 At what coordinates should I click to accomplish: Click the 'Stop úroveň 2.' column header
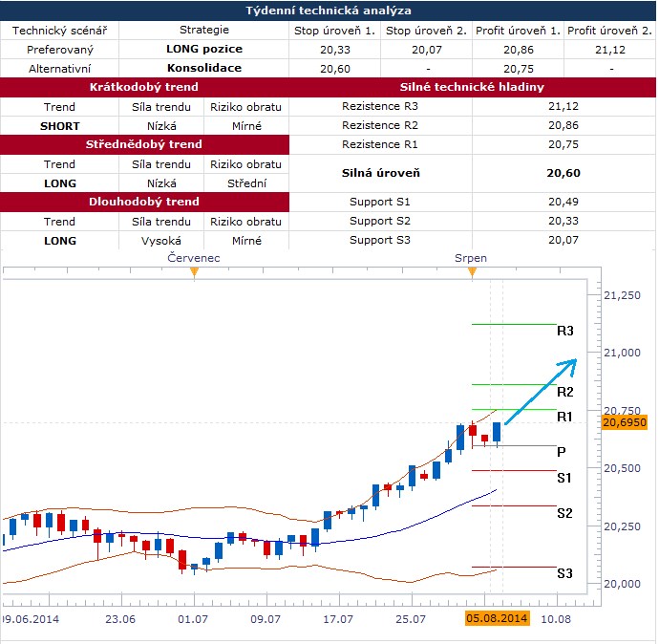426,31
